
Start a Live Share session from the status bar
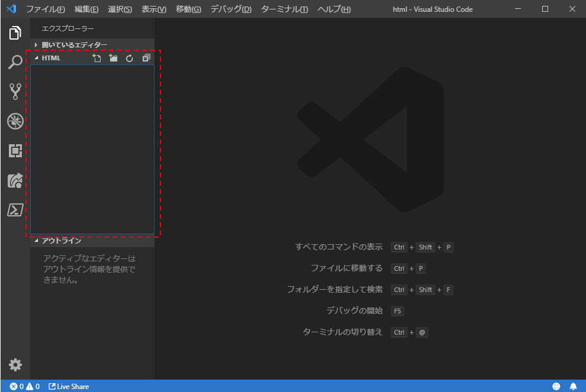[69, 386]
